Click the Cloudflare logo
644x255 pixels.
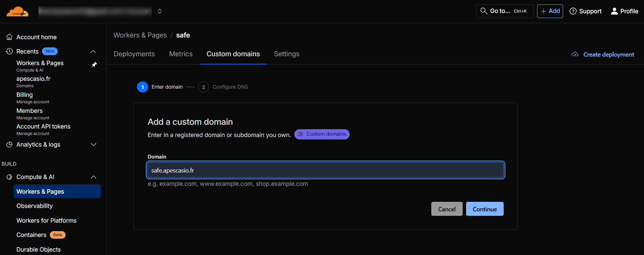point(17,11)
